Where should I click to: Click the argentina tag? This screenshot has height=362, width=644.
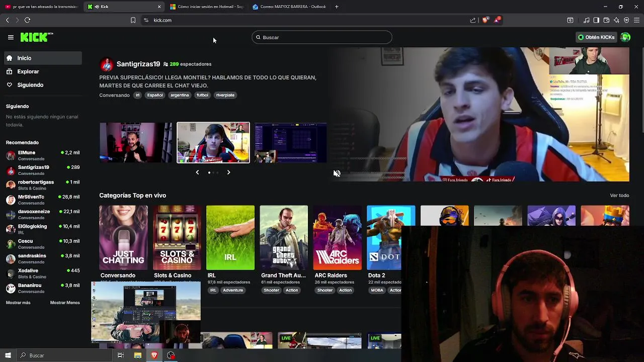coord(180,95)
